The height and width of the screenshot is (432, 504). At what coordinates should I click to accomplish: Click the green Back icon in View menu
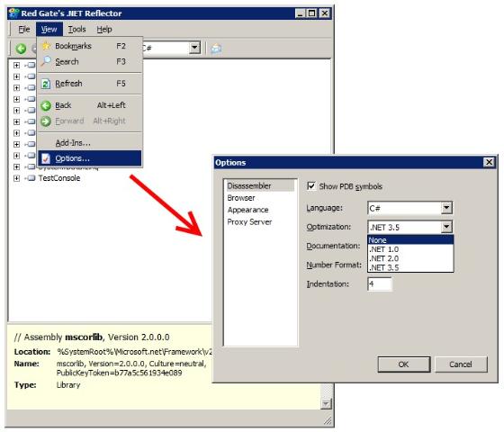[x=46, y=105]
